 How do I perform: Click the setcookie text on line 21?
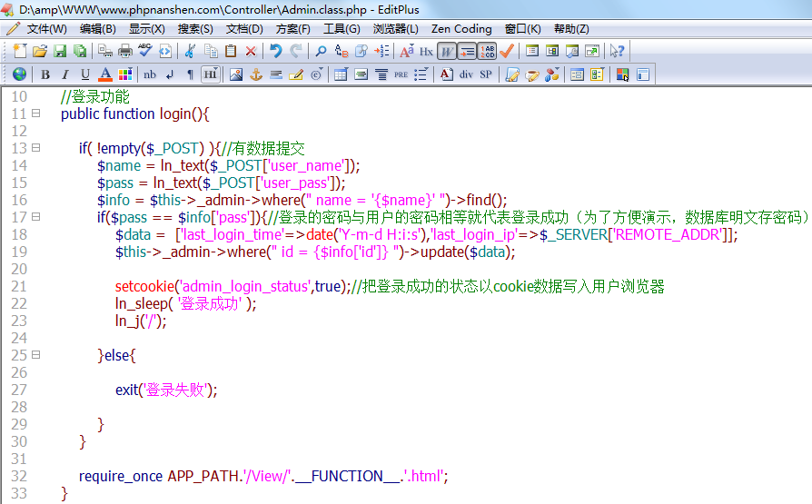click(144, 286)
